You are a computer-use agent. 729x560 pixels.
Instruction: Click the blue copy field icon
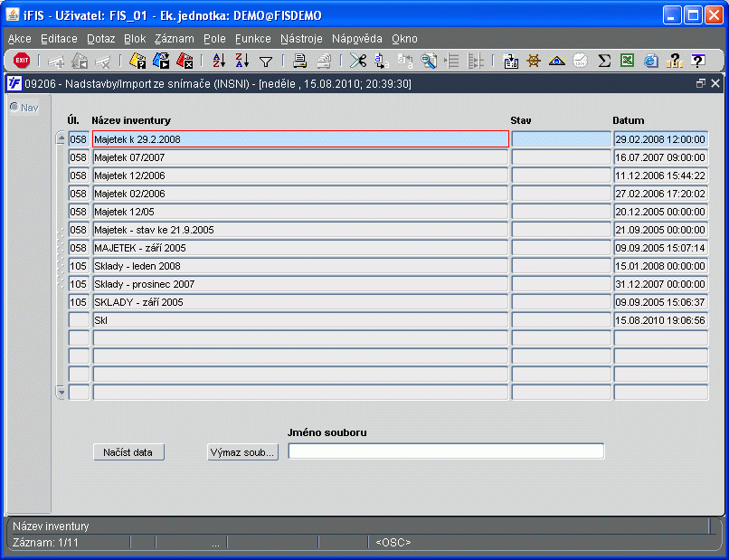coord(382,61)
